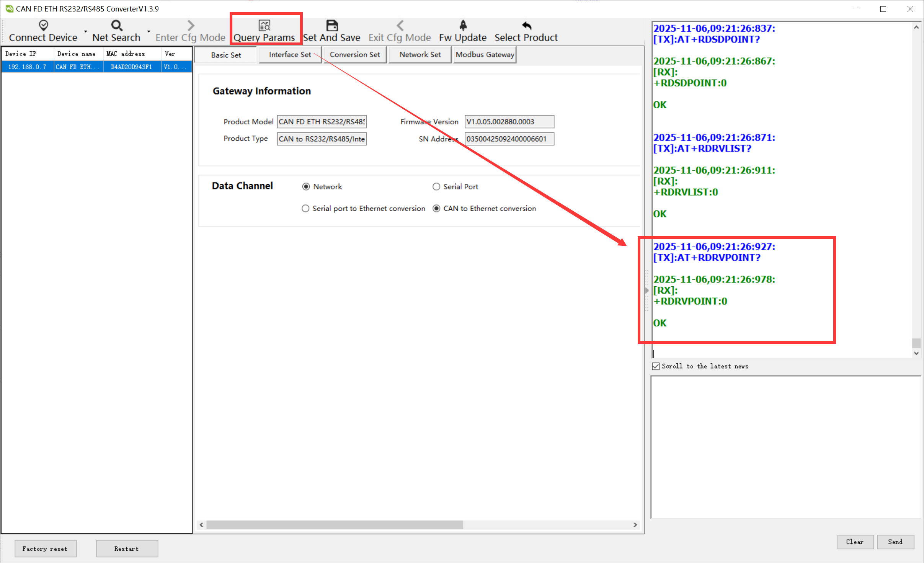This screenshot has height=563, width=924.
Task: Click the Enter Cfg Mode arrow icon
Action: (191, 25)
